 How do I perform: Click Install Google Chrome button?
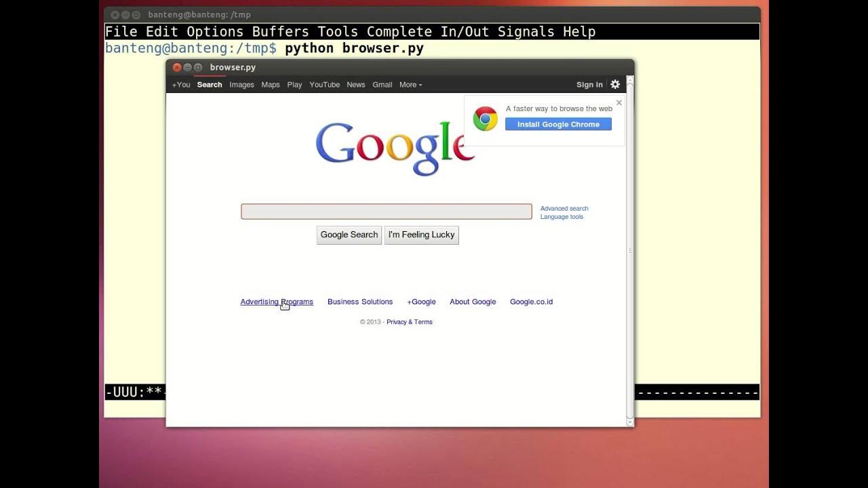[x=558, y=124]
